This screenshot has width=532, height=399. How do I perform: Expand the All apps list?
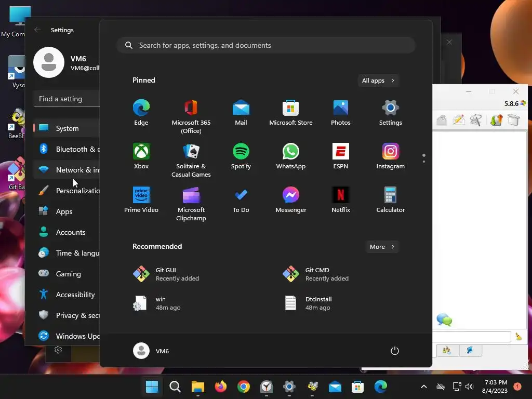pyautogui.click(x=378, y=81)
